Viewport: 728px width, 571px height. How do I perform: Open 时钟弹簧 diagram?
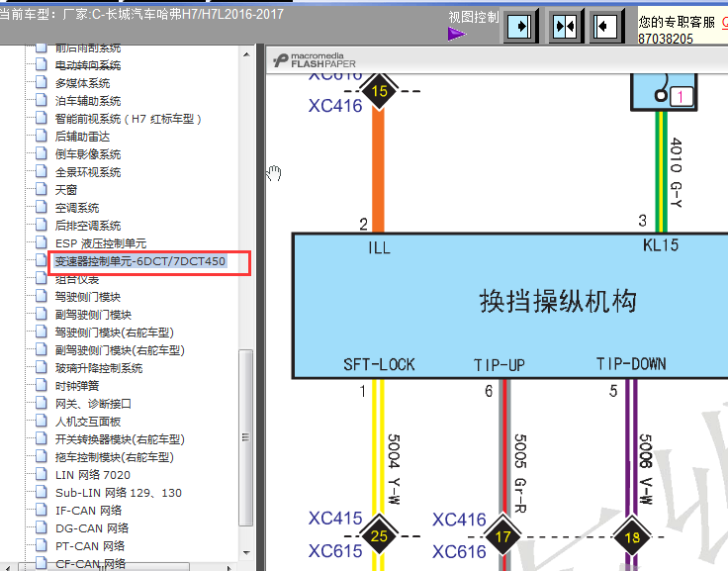[x=77, y=386]
